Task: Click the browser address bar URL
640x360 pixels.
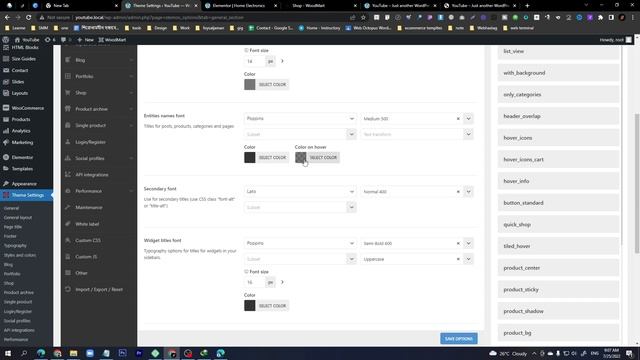Action: click(159, 18)
